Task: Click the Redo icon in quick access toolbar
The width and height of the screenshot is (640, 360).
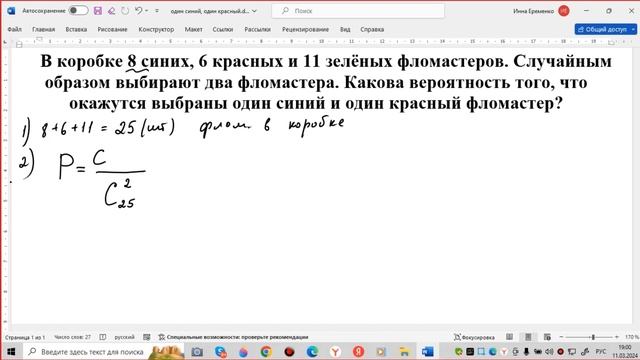Action: click(125, 11)
